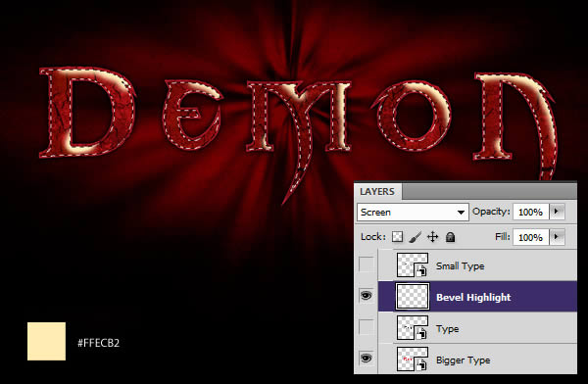Image resolution: width=588 pixels, height=384 pixels.
Task: Click the Opacity 100% input field
Action: [530, 212]
